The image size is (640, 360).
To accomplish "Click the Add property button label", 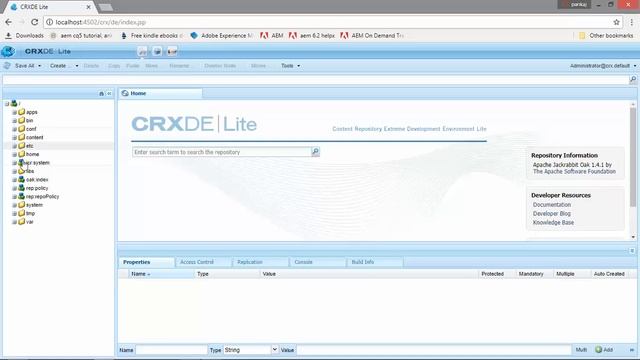I will (x=608, y=350).
